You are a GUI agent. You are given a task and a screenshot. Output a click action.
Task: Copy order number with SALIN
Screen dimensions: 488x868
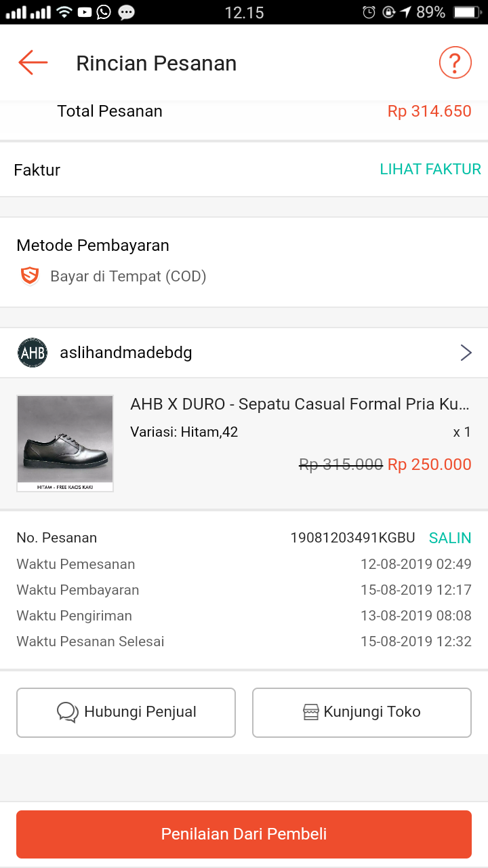pyautogui.click(x=450, y=538)
